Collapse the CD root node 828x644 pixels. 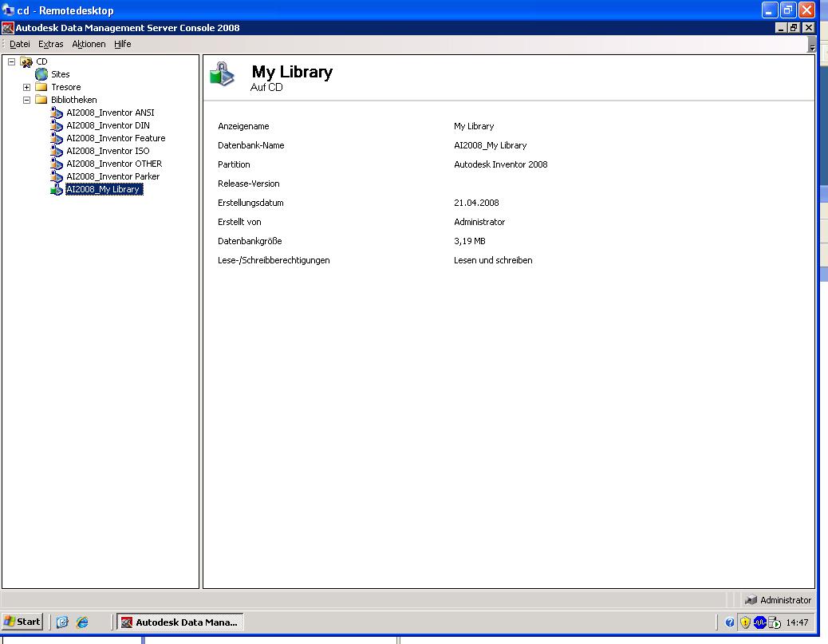(12, 61)
